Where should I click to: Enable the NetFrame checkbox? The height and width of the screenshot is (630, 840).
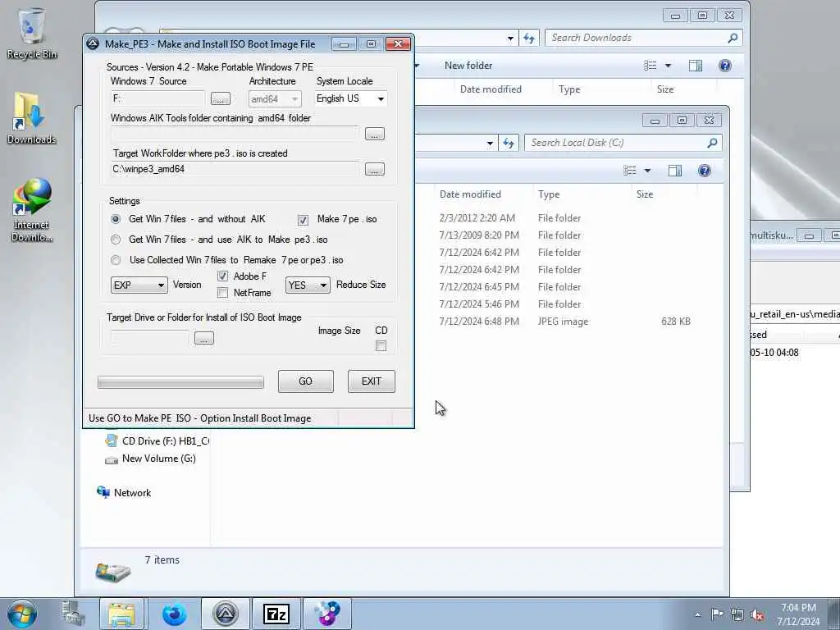[222, 293]
